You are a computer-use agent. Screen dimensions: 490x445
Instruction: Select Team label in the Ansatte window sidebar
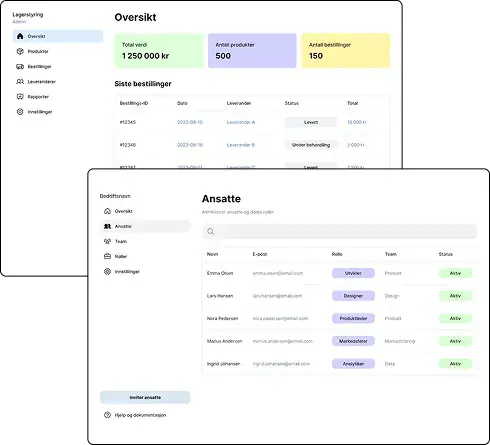121,241
